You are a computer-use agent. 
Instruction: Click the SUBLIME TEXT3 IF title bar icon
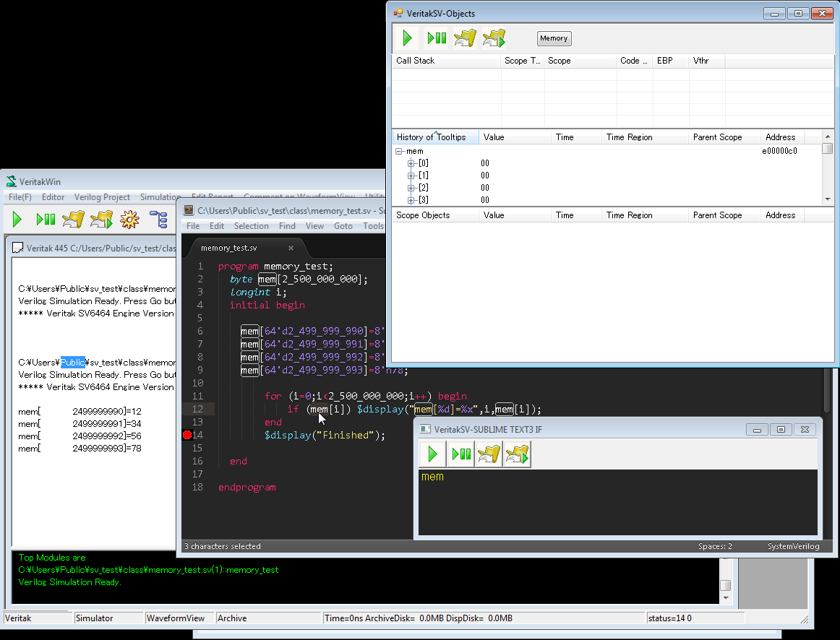(425, 429)
